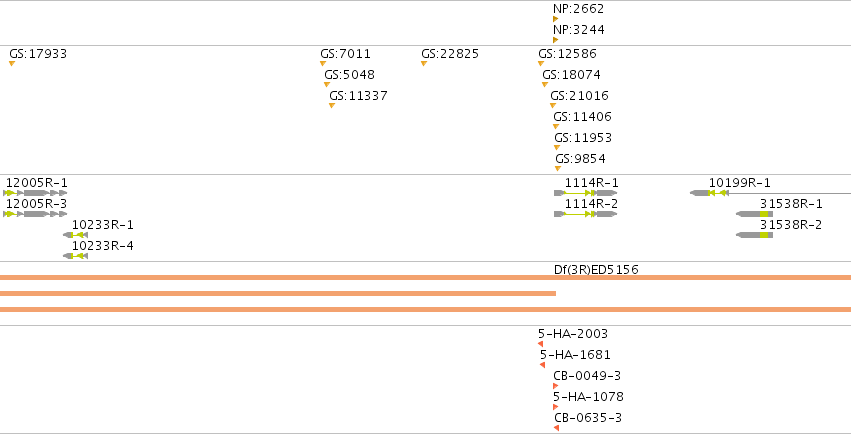Select the CB-0049-3 insertion label

(x=587, y=376)
